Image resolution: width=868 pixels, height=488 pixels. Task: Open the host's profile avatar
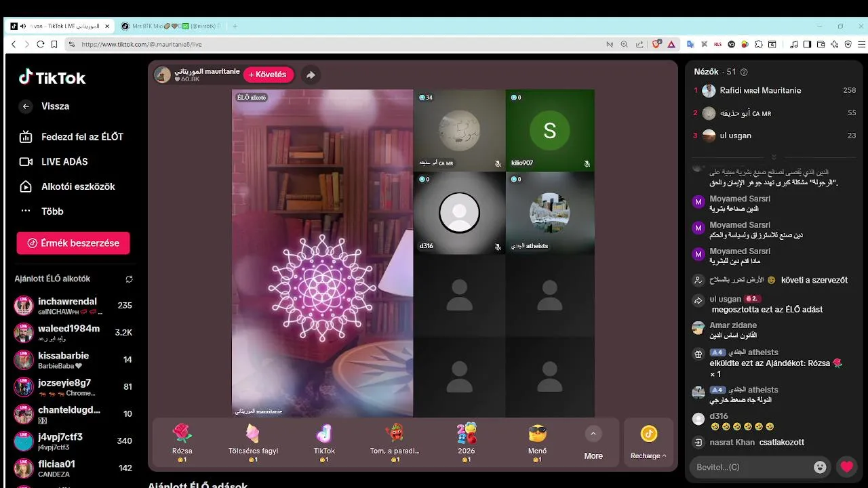click(163, 75)
